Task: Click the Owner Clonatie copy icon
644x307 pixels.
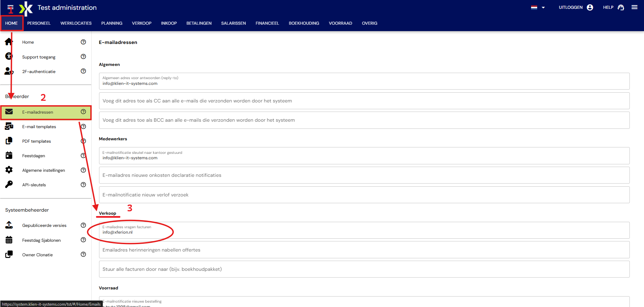Action: pyautogui.click(x=9, y=254)
